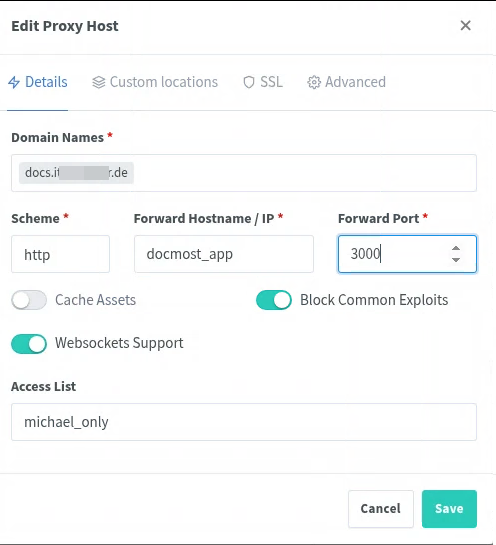Click the lightning bolt Details icon
496x545 pixels.
(x=14, y=82)
